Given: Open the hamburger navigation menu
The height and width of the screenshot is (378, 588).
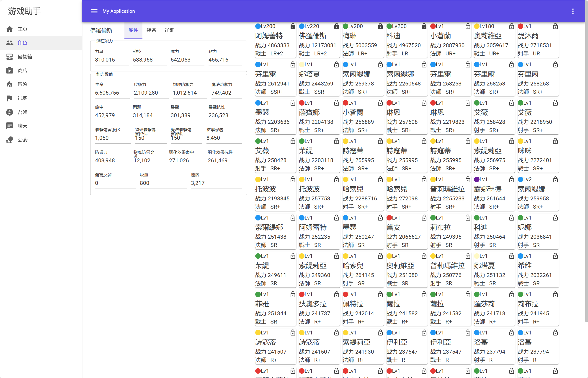Looking at the screenshot, I should point(94,11).
